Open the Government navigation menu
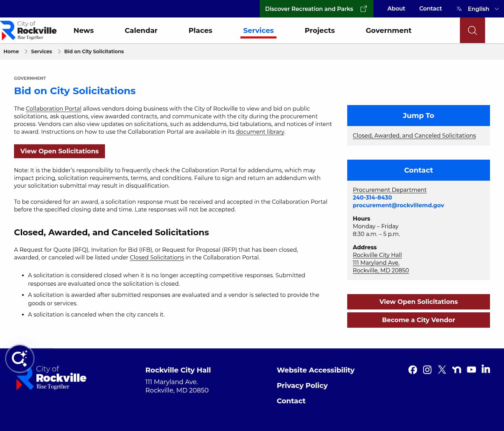Screen dimensions: 504x431 [x=388, y=30]
